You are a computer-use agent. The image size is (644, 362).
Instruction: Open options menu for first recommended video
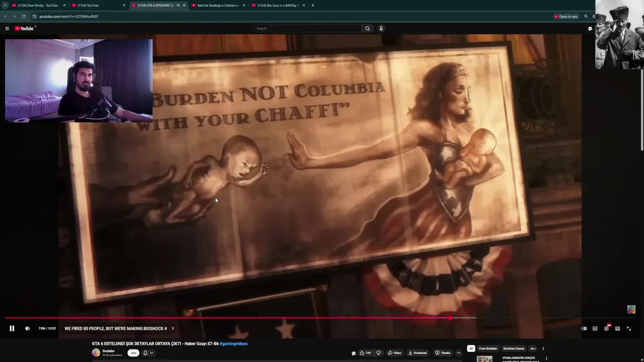(546, 358)
